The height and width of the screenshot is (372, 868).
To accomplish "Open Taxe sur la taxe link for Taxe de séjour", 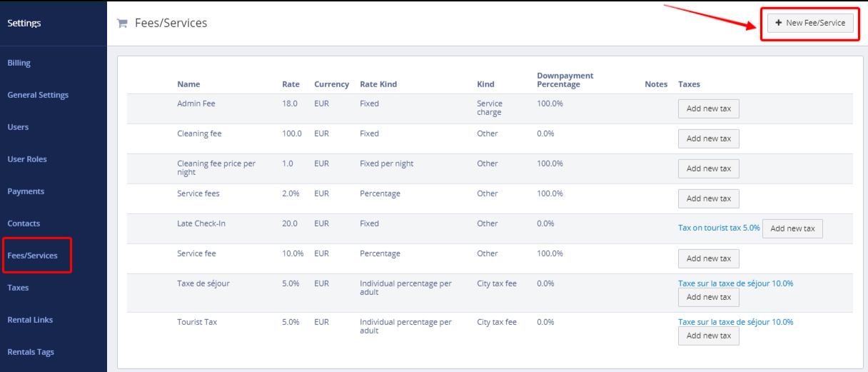I will pyautogui.click(x=735, y=283).
